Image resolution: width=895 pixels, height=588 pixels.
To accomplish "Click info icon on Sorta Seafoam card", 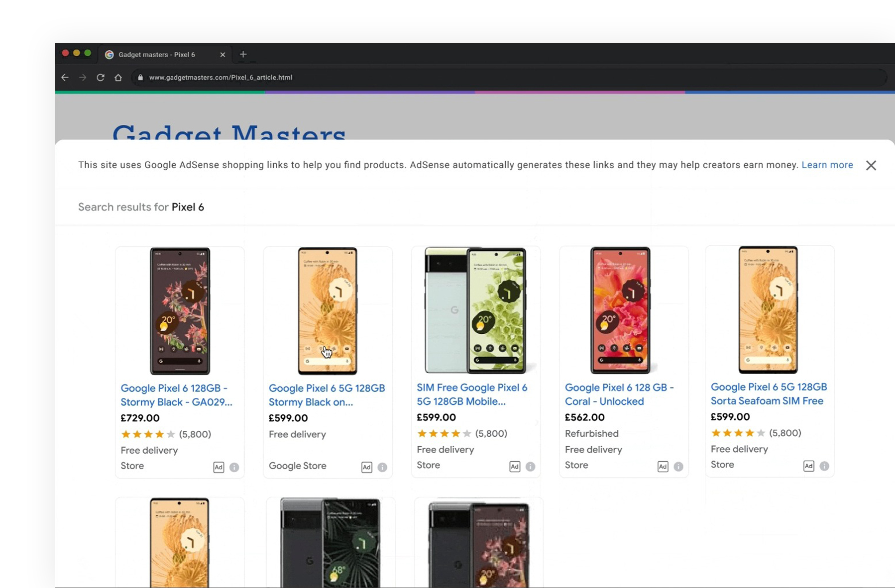I will 824,466.
